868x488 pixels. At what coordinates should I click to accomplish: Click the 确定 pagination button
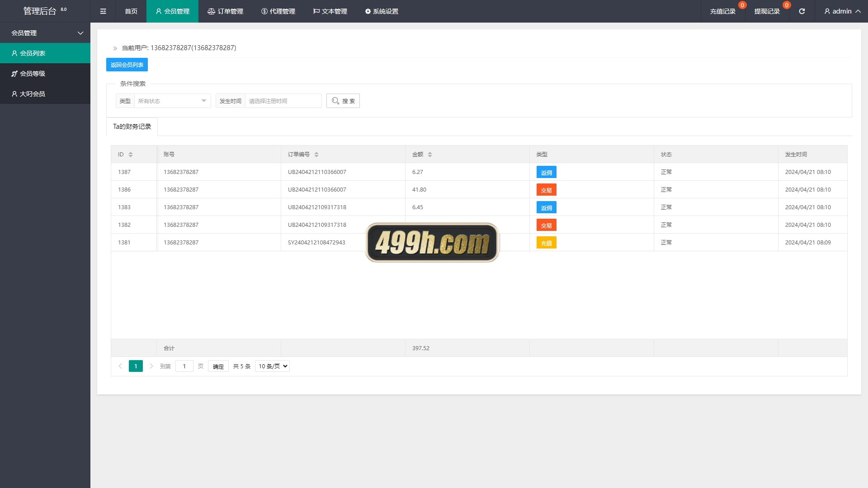click(x=218, y=366)
